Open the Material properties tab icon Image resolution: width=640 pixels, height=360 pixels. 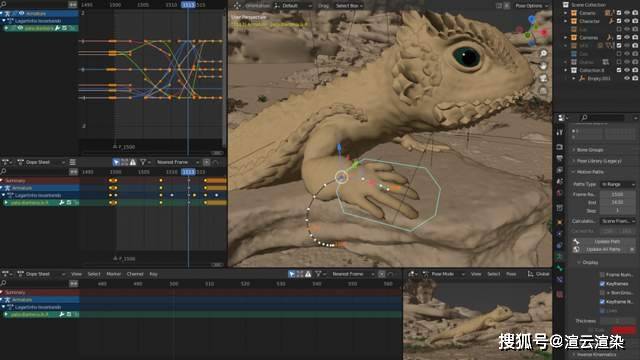click(560, 294)
